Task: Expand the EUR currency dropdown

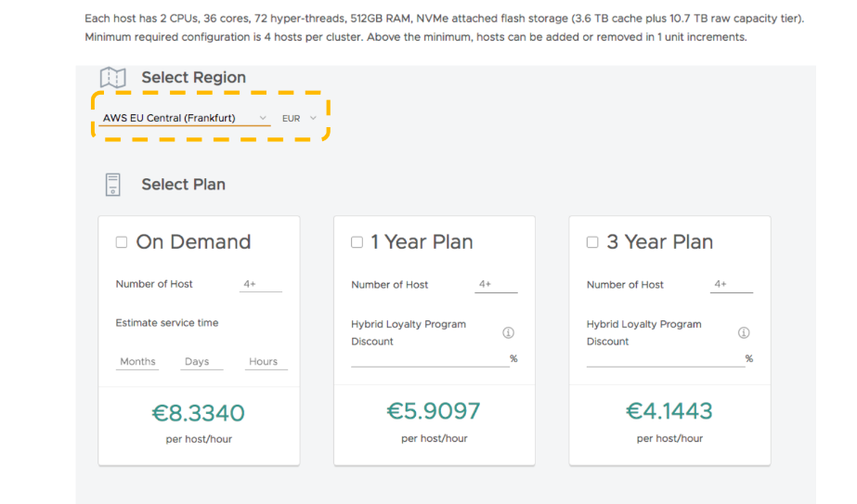Action: (299, 118)
